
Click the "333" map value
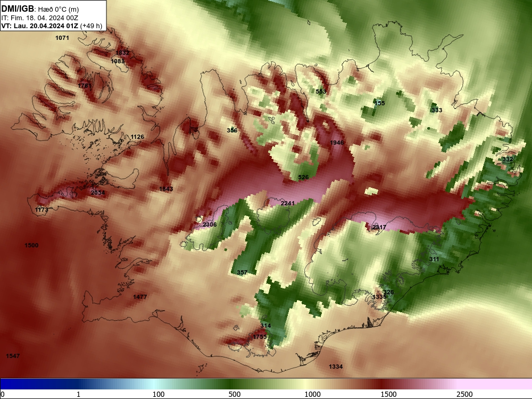pyautogui.click(x=437, y=110)
